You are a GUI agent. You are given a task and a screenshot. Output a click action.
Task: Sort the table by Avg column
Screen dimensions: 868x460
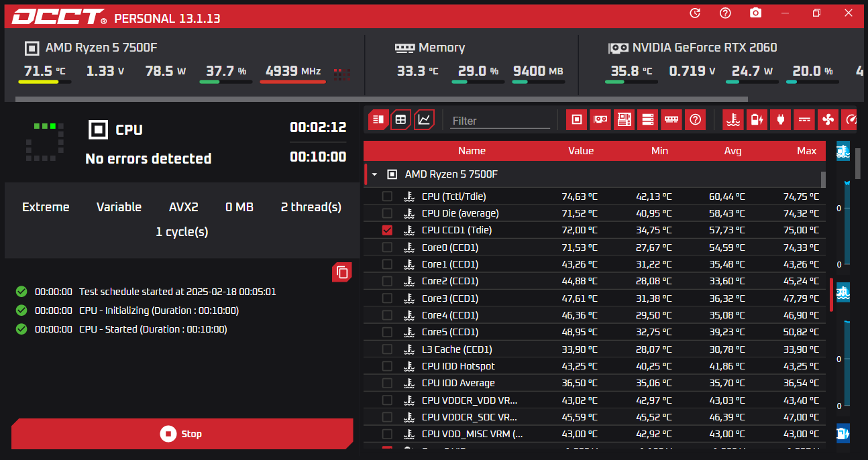pyautogui.click(x=733, y=151)
